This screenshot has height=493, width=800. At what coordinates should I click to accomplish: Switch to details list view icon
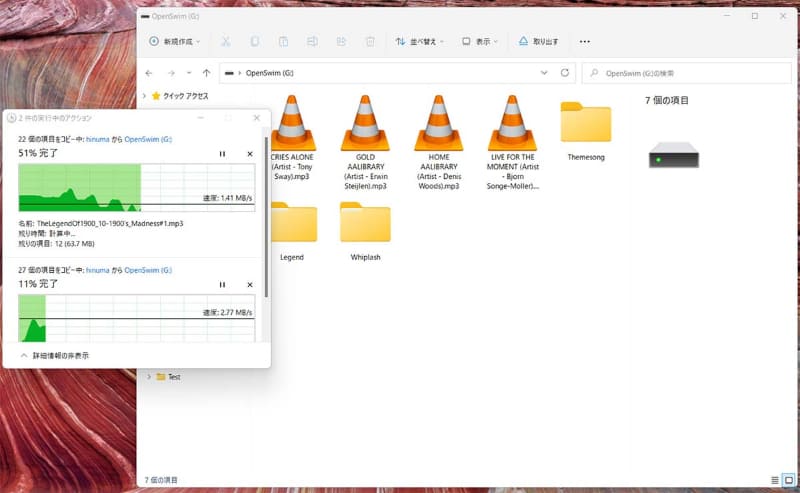coord(774,480)
